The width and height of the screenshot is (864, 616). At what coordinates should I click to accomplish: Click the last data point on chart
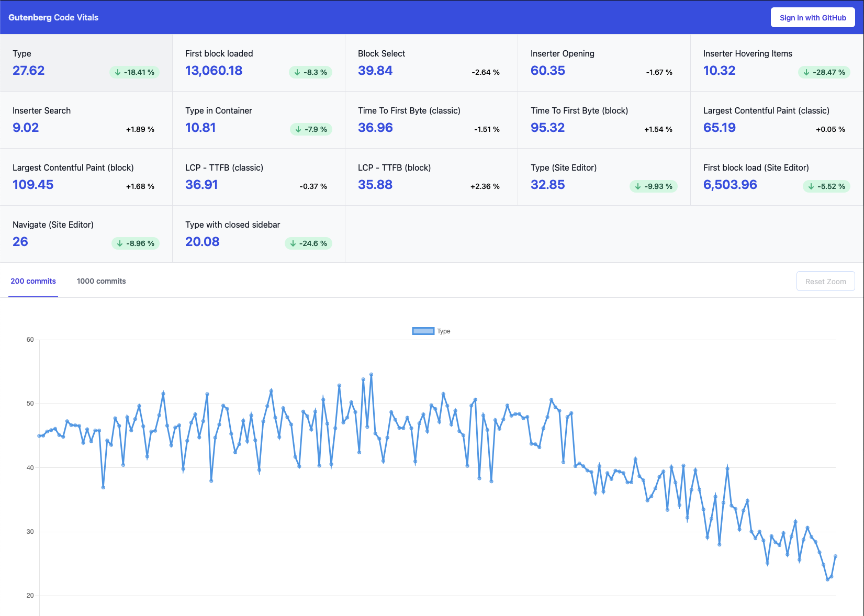835,556
